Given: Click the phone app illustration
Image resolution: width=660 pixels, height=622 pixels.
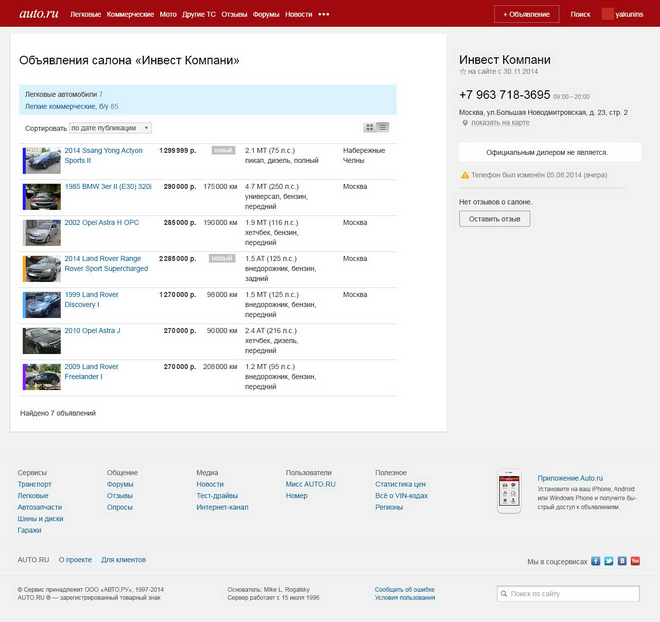Looking at the screenshot, I should point(509,491).
